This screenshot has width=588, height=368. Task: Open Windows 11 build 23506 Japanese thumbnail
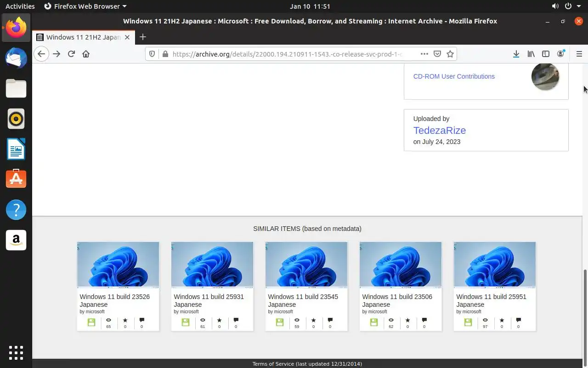[401, 264]
